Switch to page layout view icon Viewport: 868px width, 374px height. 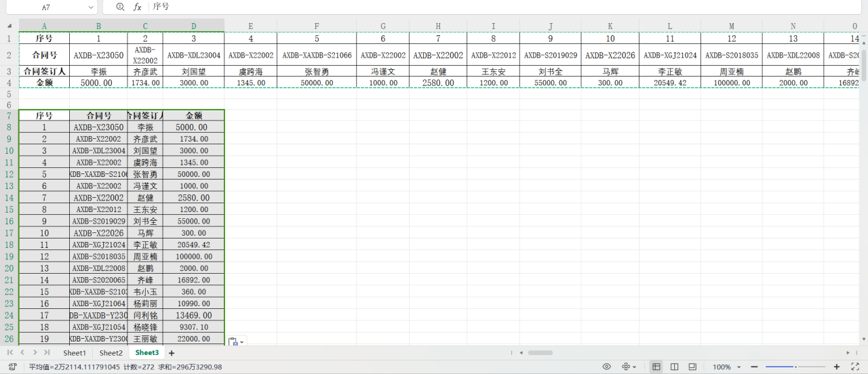[x=674, y=367]
